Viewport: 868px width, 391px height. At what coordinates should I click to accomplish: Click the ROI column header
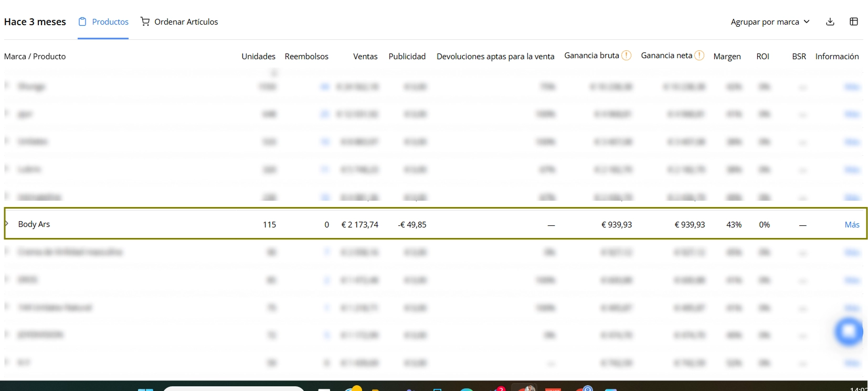click(x=763, y=56)
